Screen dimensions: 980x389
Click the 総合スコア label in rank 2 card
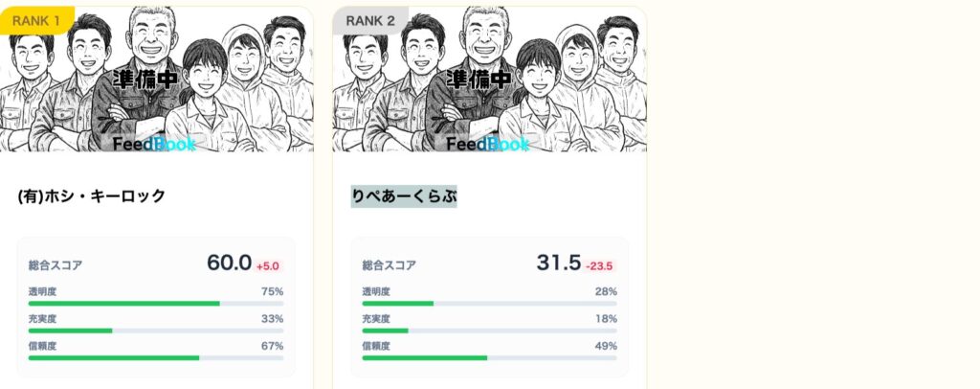[389, 265]
